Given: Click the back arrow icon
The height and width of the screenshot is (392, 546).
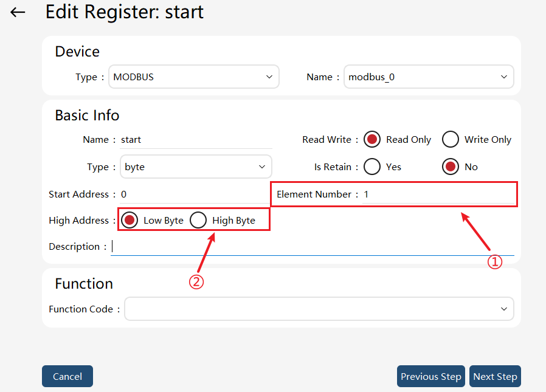Looking at the screenshot, I should pos(18,12).
